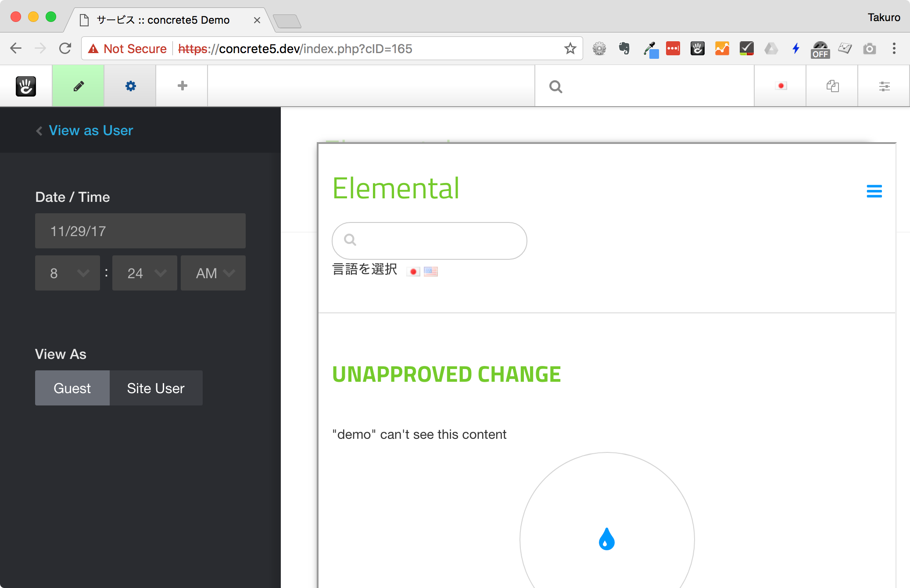This screenshot has height=588, width=910.
Task: Click the Not Secure warning label
Action: pyautogui.click(x=126, y=49)
